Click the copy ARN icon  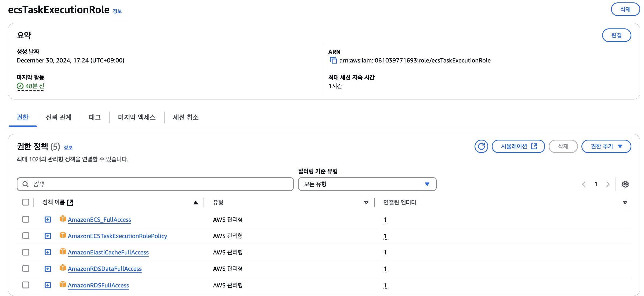tap(333, 60)
